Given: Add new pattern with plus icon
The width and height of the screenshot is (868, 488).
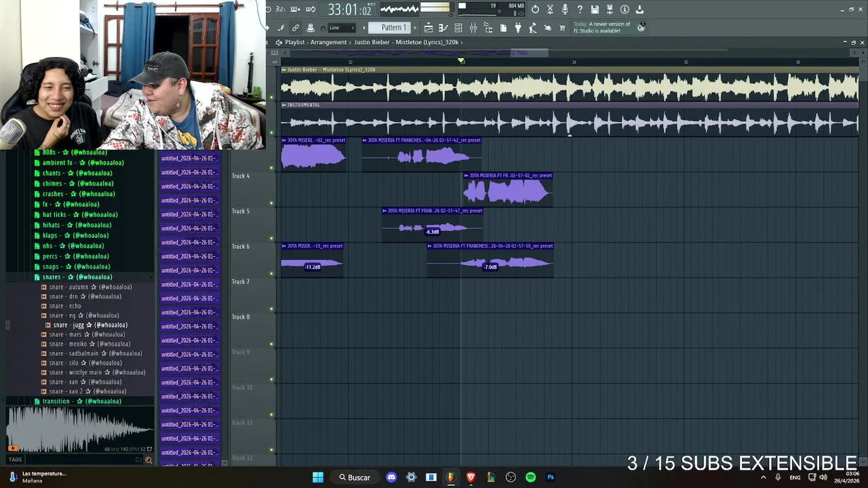Looking at the screenshot, I should [414, 28].
